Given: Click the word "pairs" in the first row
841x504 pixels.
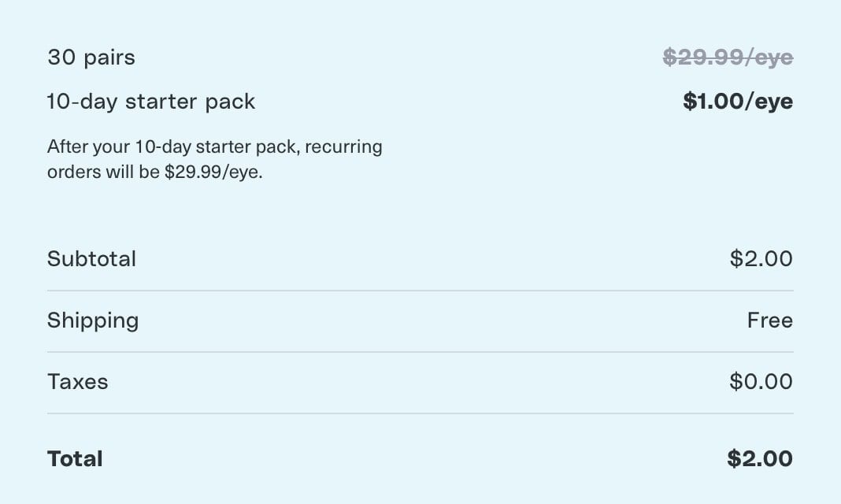Looking at the screenshot, I should pyautogui.click(x=110, y=58).
